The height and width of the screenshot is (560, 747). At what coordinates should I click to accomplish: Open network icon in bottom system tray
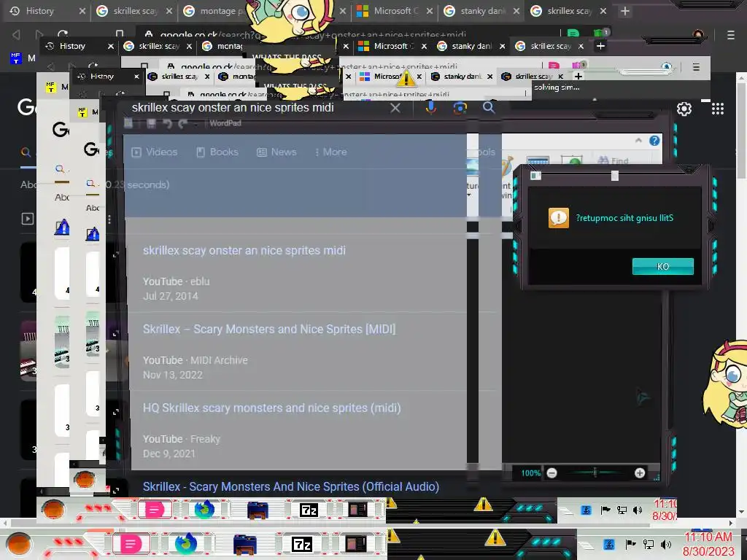(649, 544)
